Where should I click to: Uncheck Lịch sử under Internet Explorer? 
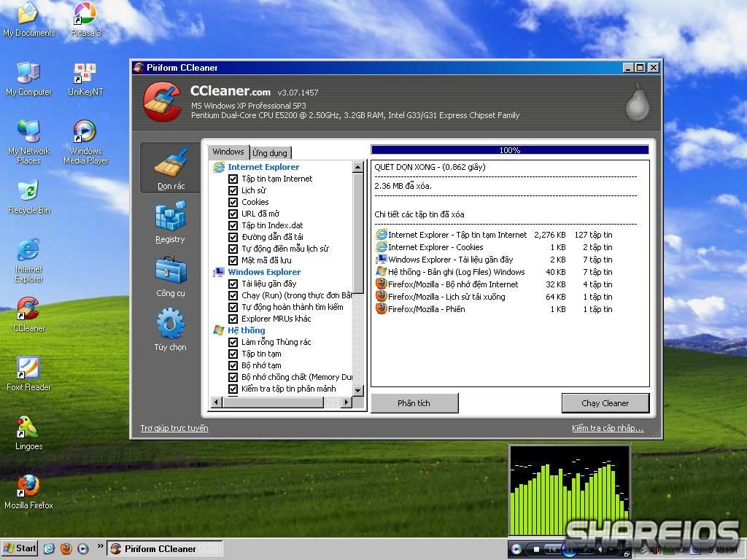233,190
